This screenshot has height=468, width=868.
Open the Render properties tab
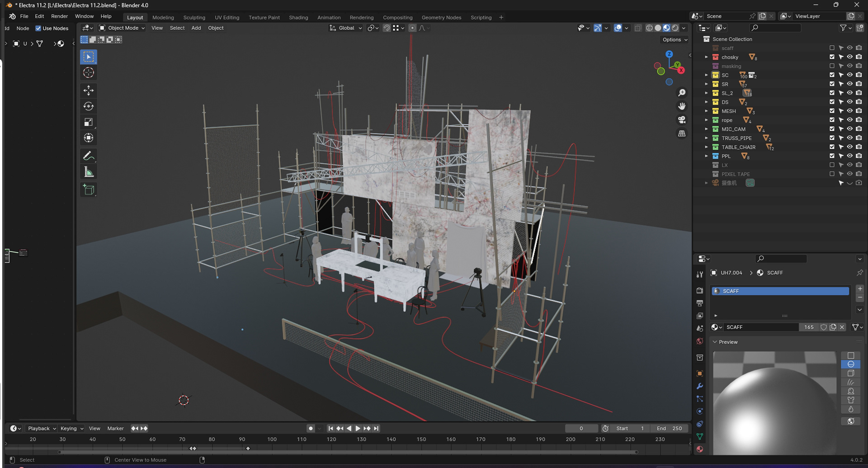click(x=700, y=290)
